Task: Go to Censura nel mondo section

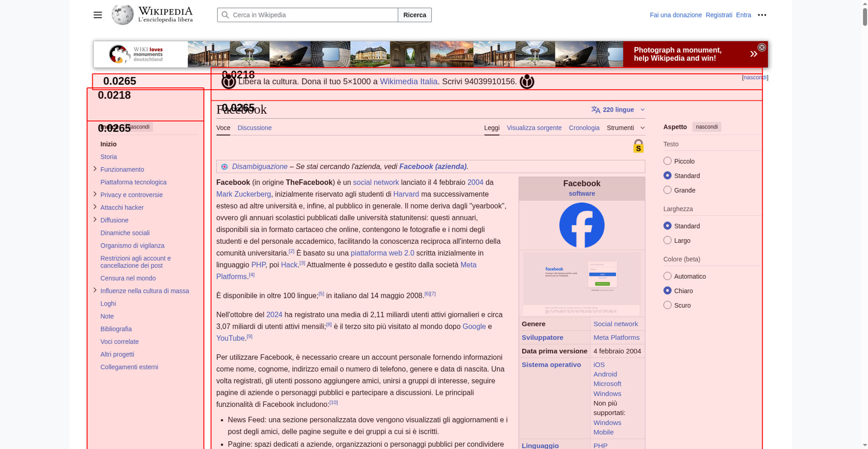Action: tap(128, 278)
